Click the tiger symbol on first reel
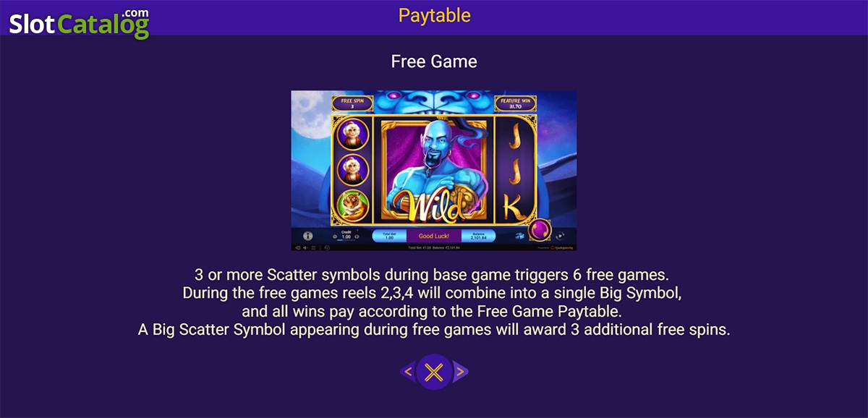 [x=352, y=205]
